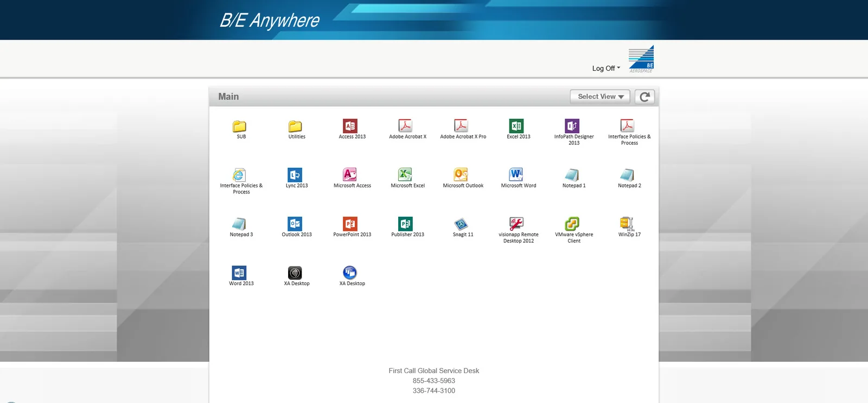Viewport: 868px width, 403px height.
Task: Start Word 2013
Action: coord(240,273)
